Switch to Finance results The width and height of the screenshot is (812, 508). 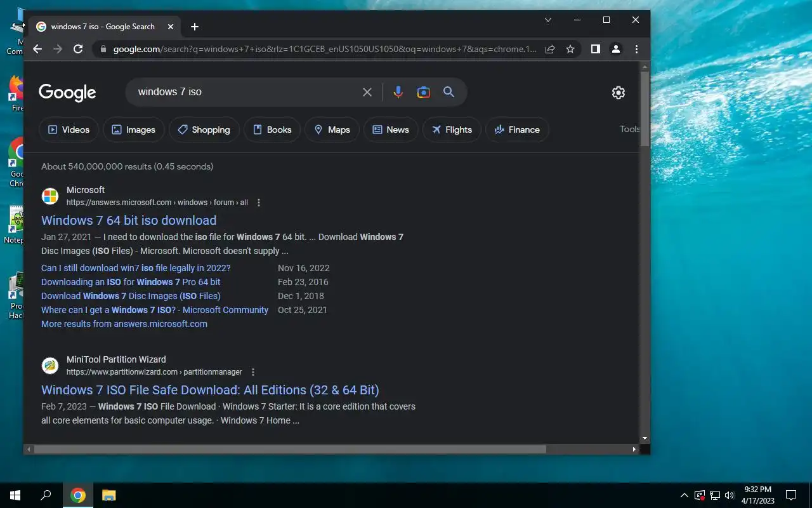[x=517, y=130]
